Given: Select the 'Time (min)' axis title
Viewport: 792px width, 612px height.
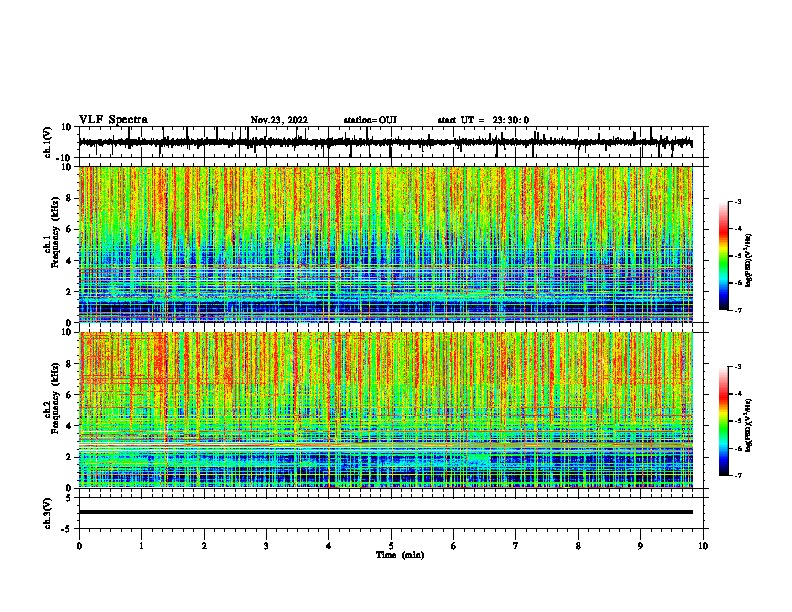Looking at the screenshot, I should tap(400, 555).
